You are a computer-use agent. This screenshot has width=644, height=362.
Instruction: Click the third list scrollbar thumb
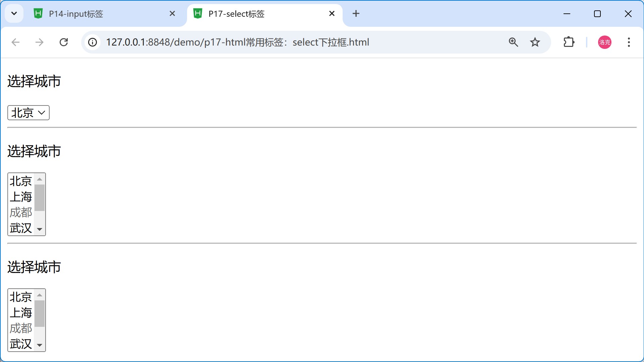point(40,313)
